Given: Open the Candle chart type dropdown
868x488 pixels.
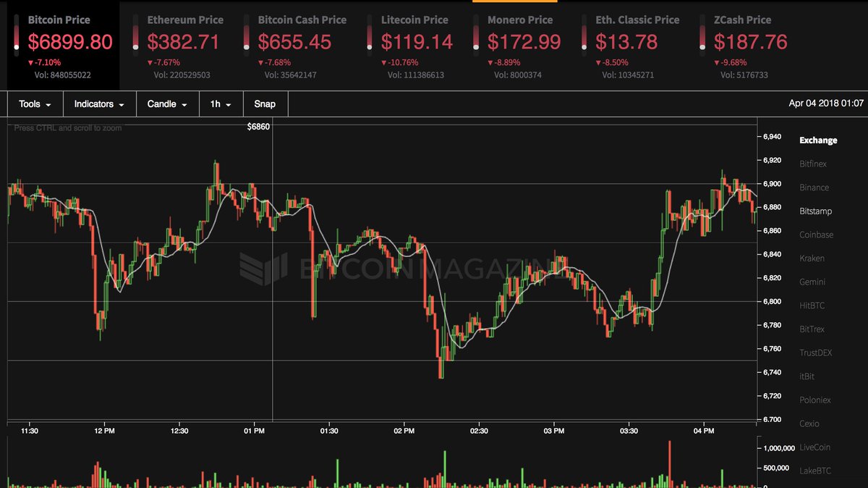Looking at the screenshot, I should point(167,104).
